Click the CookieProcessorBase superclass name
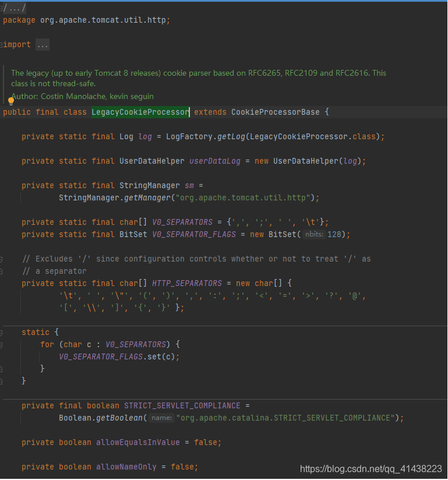 point(276,112)
